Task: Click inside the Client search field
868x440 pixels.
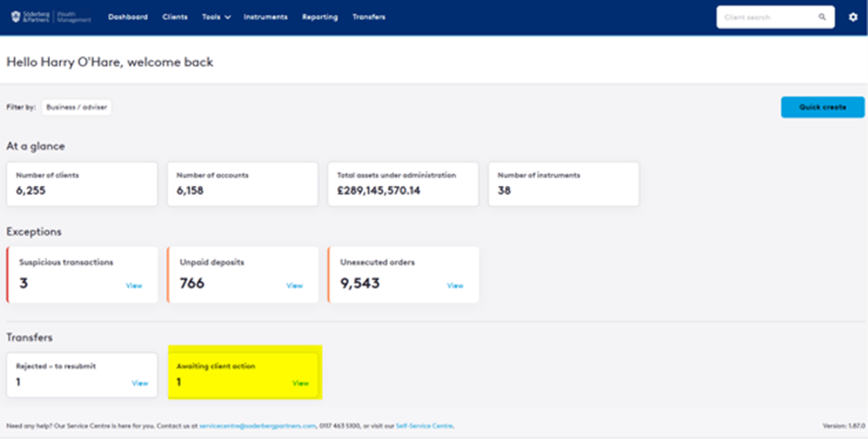Action: pos(765,17)
